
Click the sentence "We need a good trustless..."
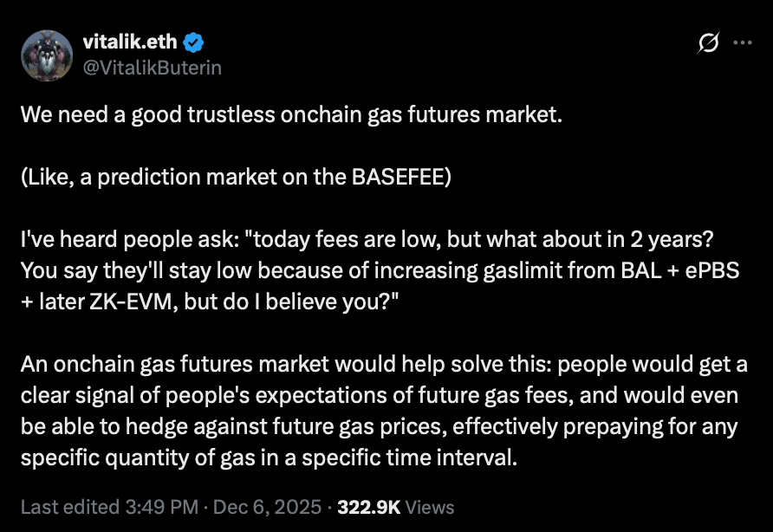pos(291,115)
